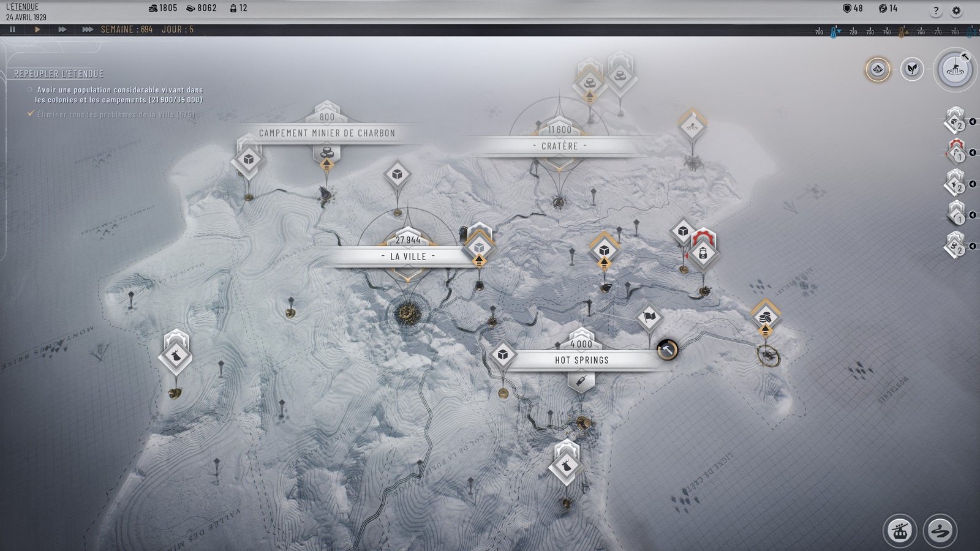
Task: Open the help question mark button
Action: pos(935,10)
